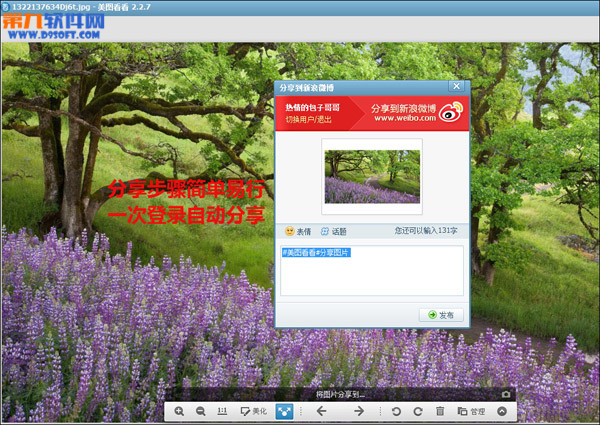600x425 pixels.
Task: Go to next image with right arrow
Action: 359,411
